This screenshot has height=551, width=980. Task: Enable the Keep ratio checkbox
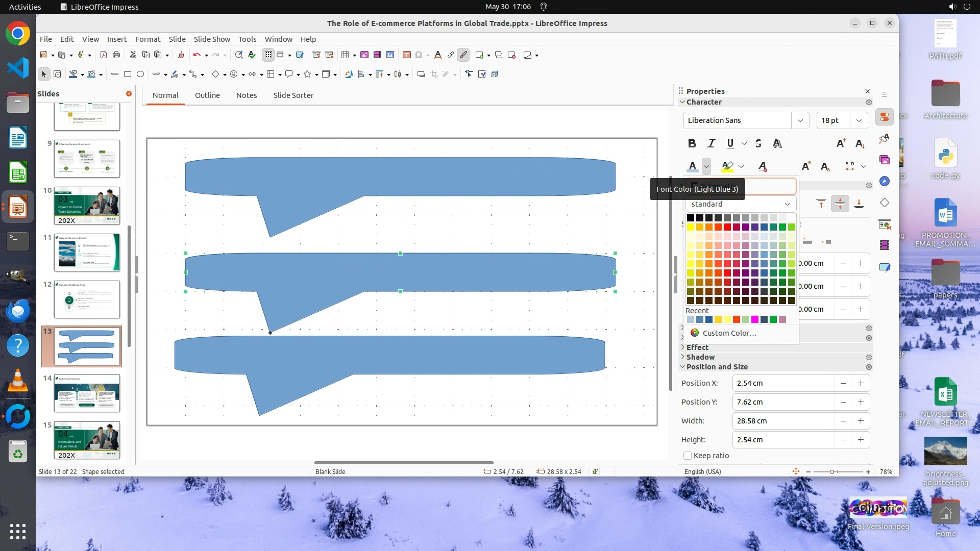(688, 456)
